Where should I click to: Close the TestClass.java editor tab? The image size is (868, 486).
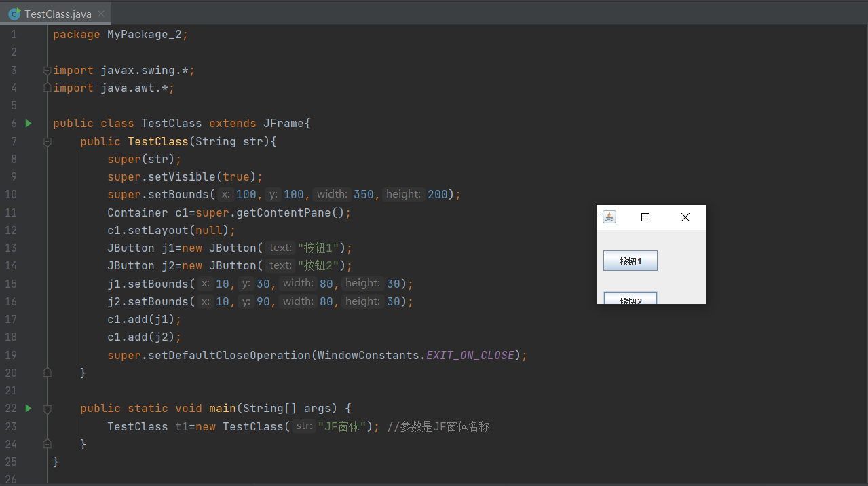pyautogui.click(x=101, y=14)
